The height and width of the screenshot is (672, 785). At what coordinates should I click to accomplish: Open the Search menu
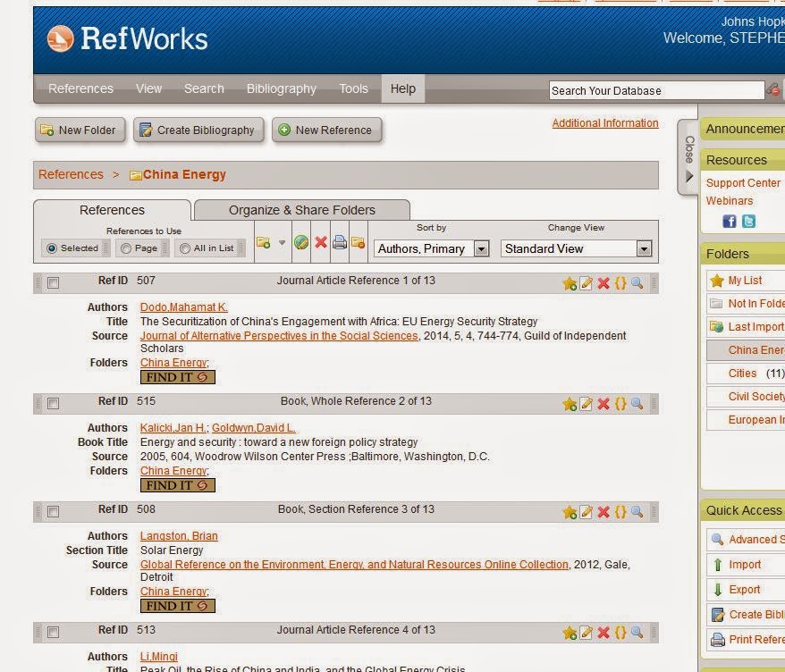pos(204,88)
